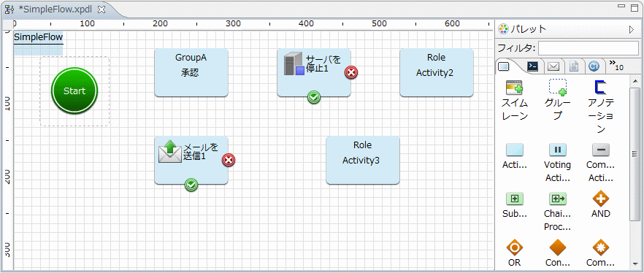Click red error port on サーバを停止1
Screen dimensions: 644x273
click(351, 73)
